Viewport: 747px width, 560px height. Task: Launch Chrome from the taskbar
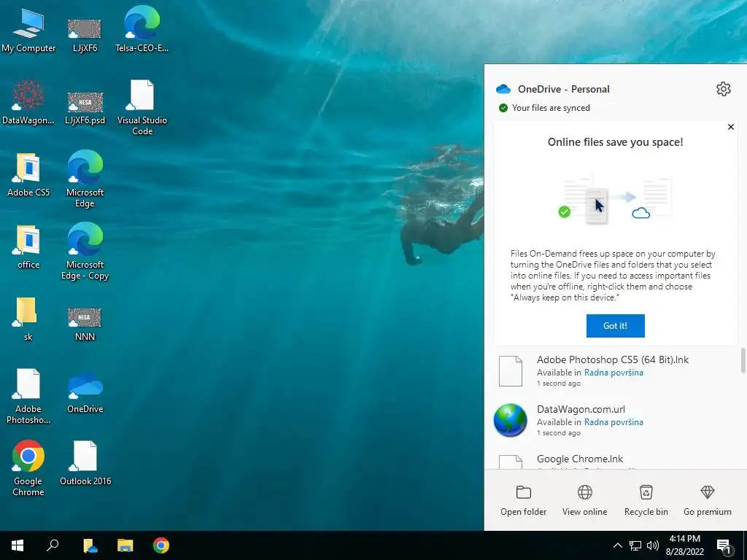(161, 545)
